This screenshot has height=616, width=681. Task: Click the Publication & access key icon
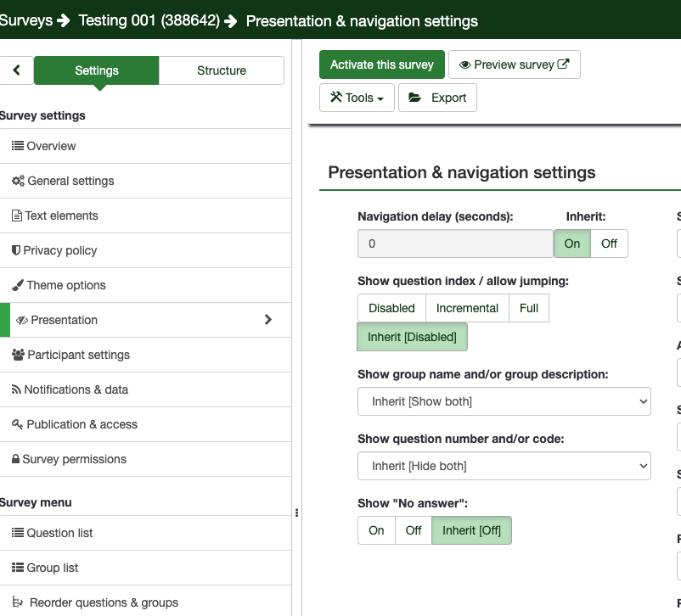coord(18,424)
